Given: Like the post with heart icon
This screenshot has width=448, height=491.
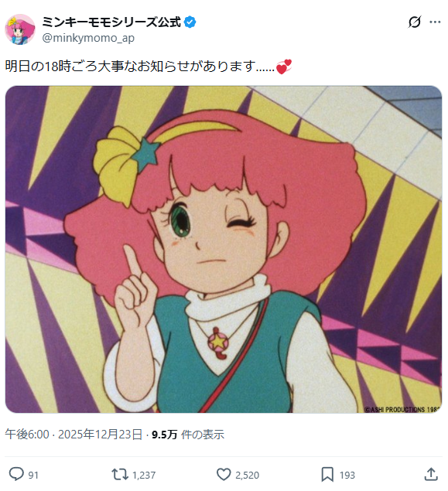Looking at the screenshot, I should [224, 475].
